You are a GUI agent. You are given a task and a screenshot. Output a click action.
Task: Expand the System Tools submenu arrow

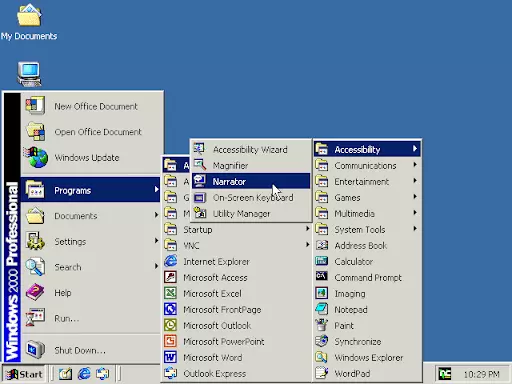tap(415, 229)
